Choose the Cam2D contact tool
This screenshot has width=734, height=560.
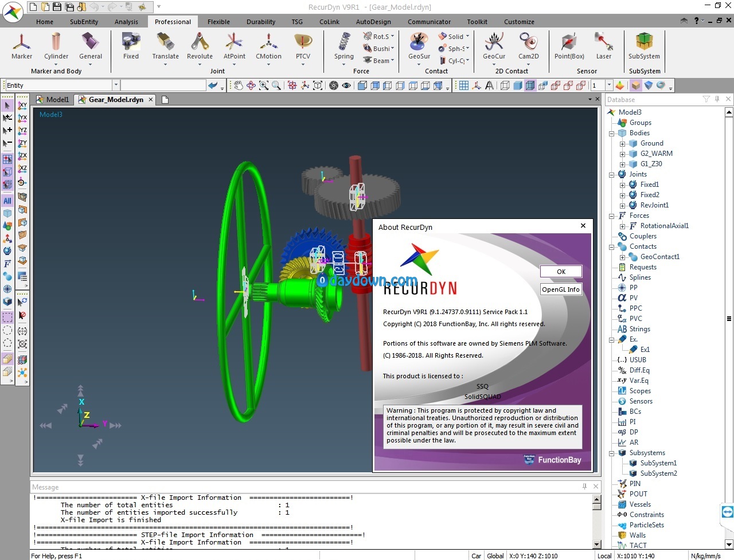[528, 46]
